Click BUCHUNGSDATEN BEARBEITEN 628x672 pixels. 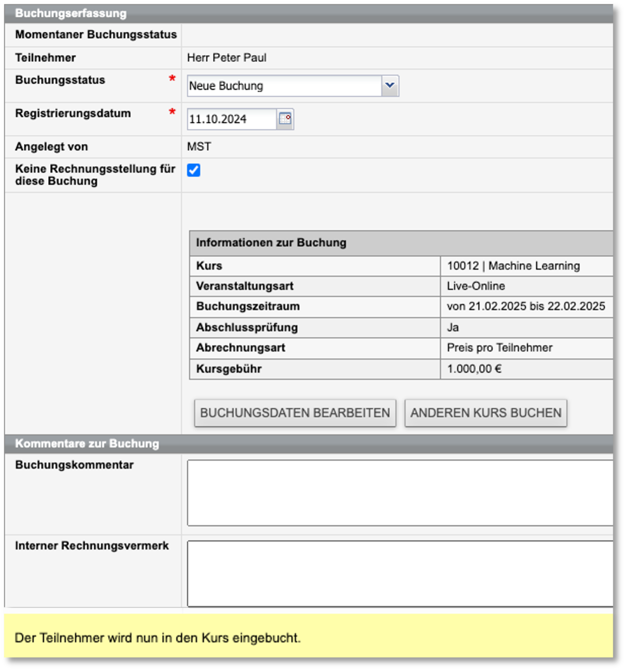[294, 413]
